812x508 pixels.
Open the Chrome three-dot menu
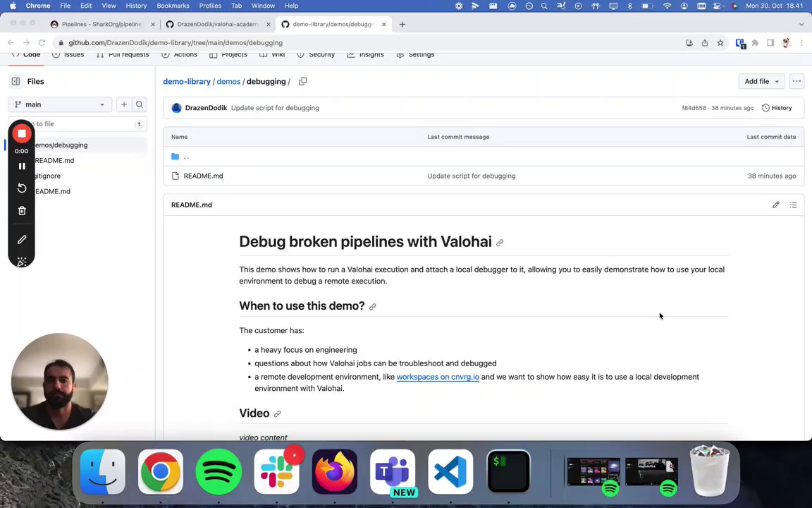click(x=801, y=43)
